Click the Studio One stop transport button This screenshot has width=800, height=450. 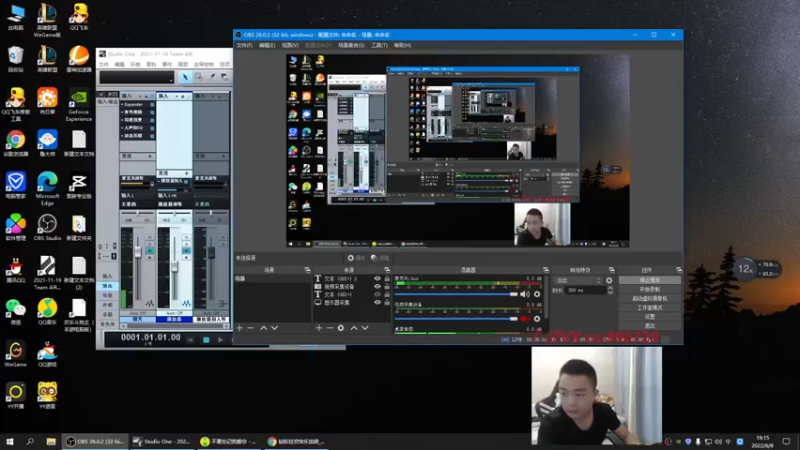coord(206,340)
